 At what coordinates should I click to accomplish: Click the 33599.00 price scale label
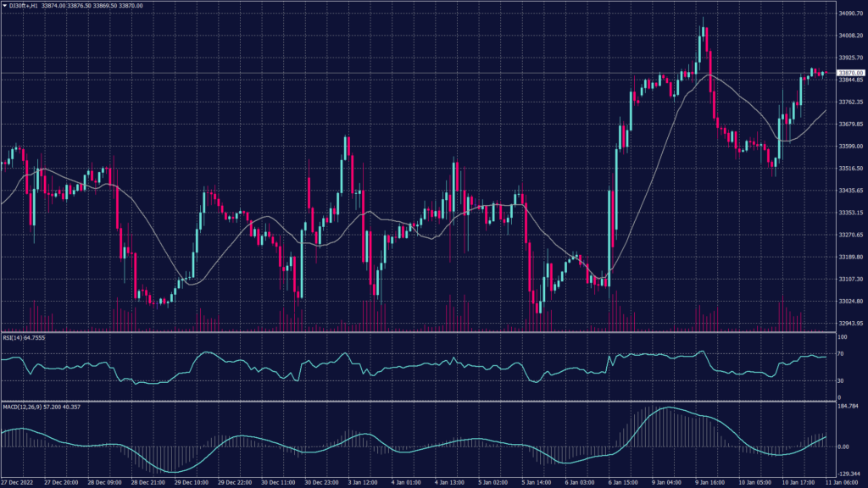[x=850, y=147]
